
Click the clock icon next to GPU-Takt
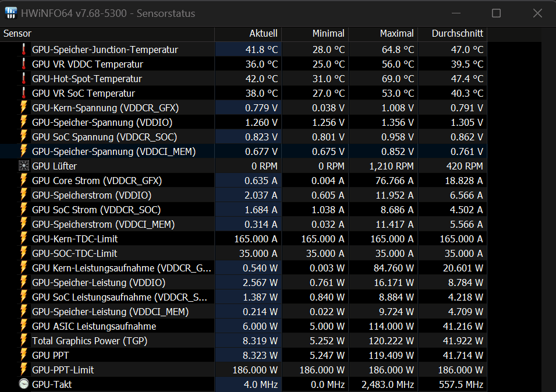24,384
